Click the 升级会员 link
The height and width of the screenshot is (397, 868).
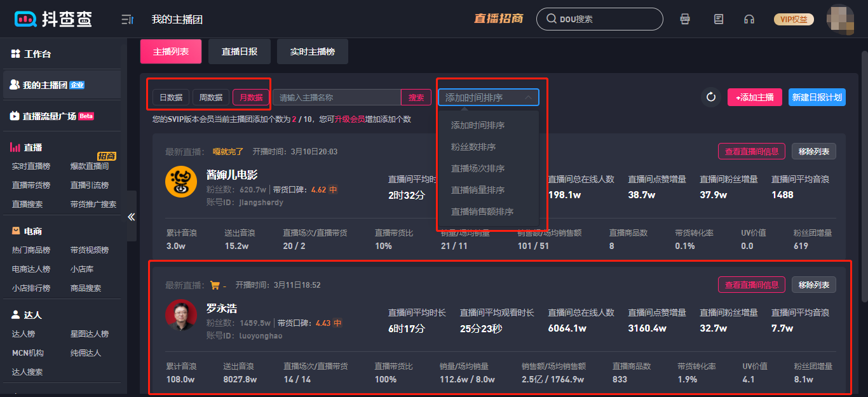349,119
